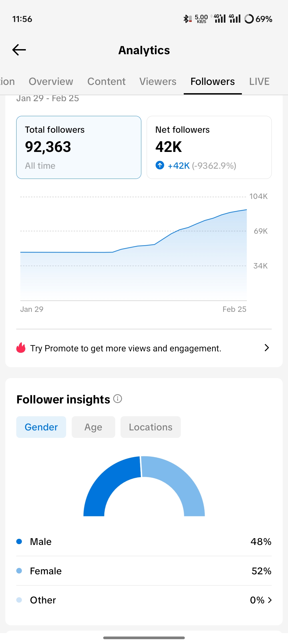Tap the Bluetooth status icon
Viewport: 288px width, 644px height.
coord(186,19)
